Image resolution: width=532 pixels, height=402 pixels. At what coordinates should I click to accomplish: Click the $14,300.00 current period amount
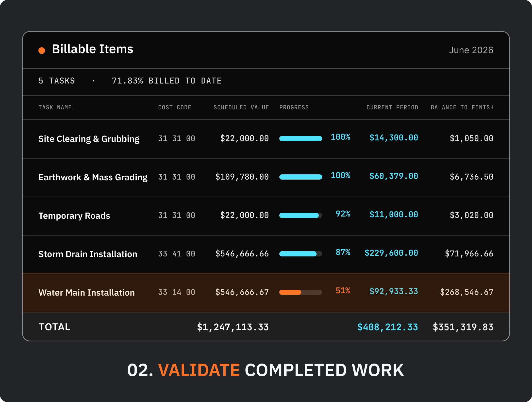(394, 138)
